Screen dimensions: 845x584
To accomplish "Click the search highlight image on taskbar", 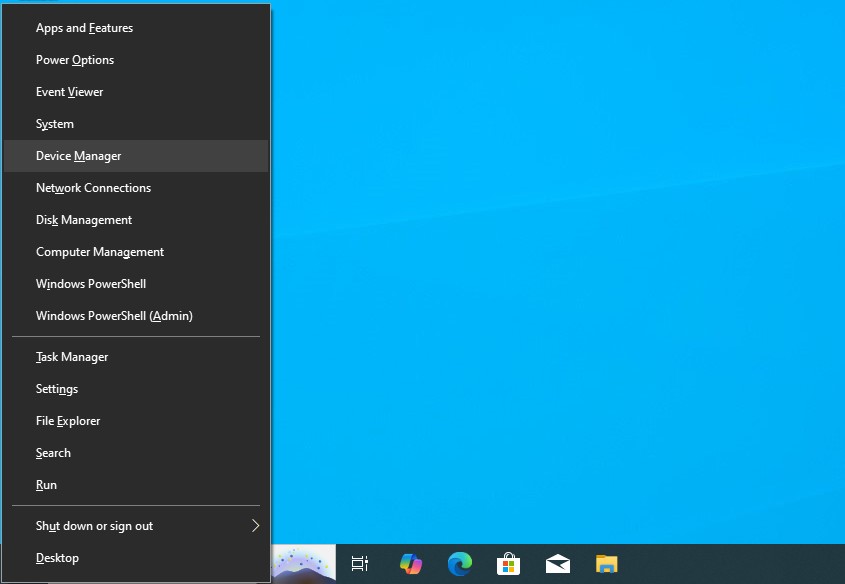I will (303, 564).
